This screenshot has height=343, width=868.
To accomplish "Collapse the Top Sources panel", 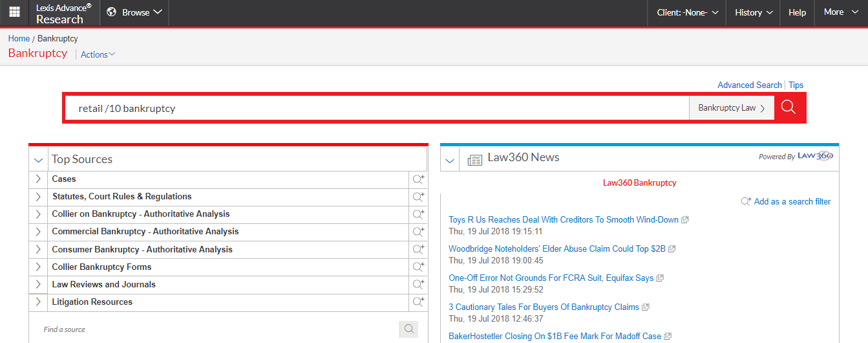I will (x=38, y=160).
